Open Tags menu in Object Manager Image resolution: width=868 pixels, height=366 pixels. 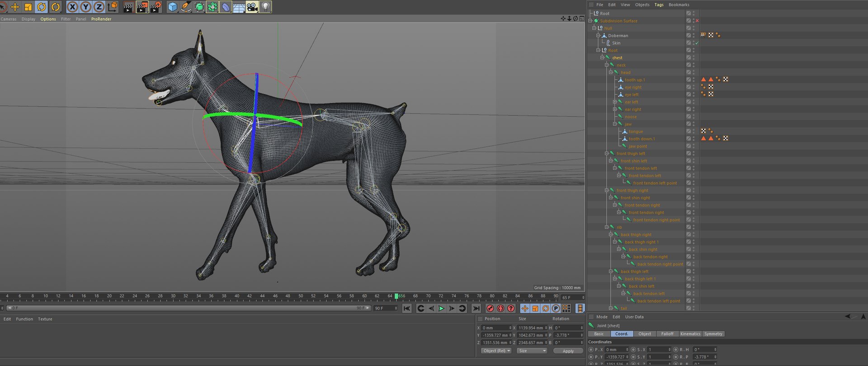point(659,5)
